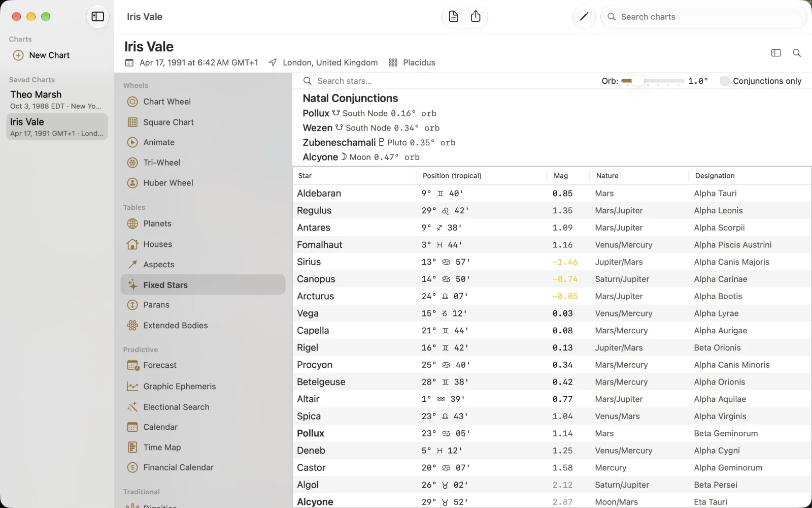
Task: Click the Search charts field
Action: [704, 17]
